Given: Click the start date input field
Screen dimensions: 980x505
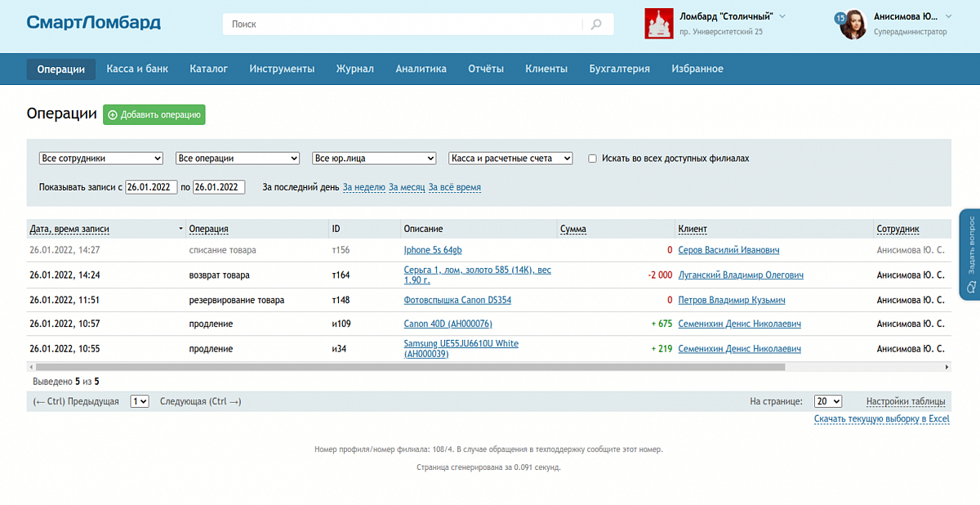Looking at the screenshot, I should [151, 187].
